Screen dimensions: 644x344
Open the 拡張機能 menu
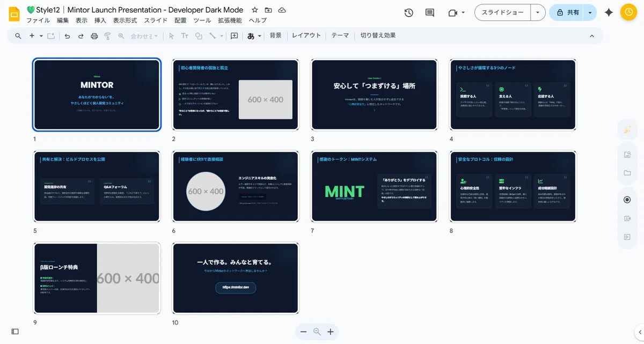pyautogui.click(x=230, y=20)
